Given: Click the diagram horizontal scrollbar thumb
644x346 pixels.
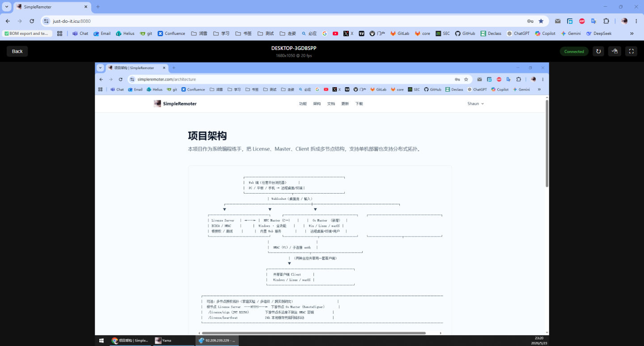Looking at the screenshot, I should (314, 333).
